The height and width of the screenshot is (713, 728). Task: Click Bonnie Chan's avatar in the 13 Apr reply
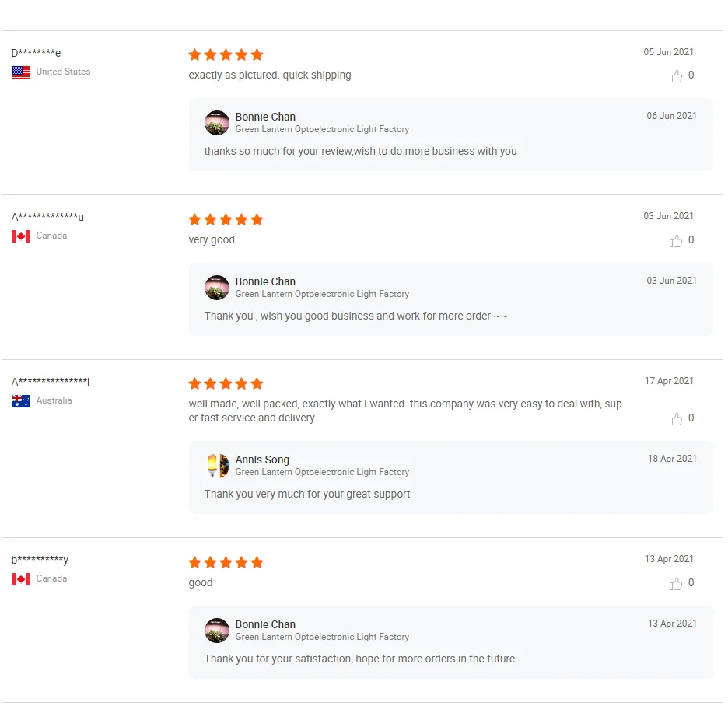click(217, 631)
